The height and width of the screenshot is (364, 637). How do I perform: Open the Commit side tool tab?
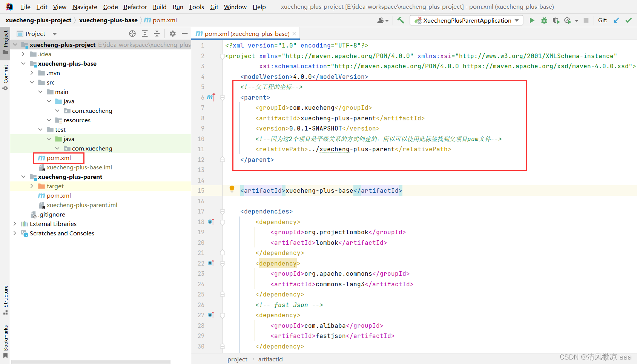tap(5, 77)
